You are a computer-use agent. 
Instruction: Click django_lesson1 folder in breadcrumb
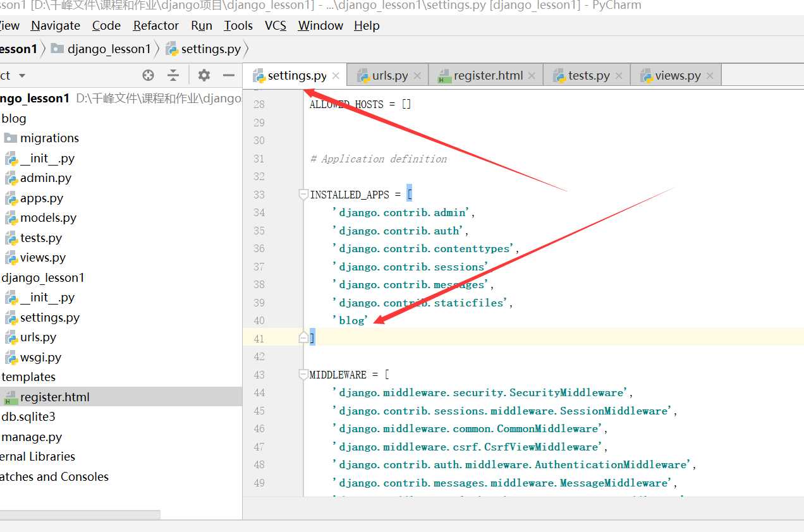pos(101,49)
